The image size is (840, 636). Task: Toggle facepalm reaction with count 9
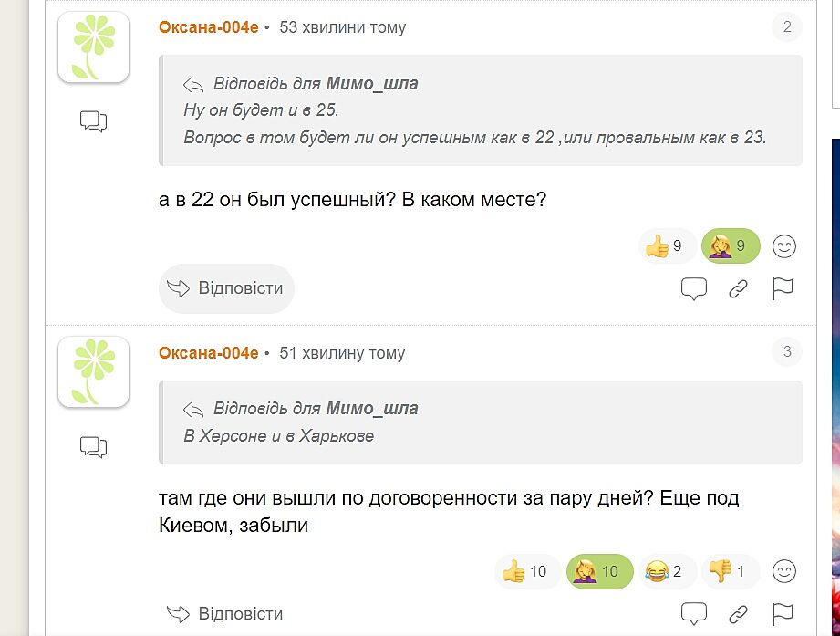(x=730, y=246)
